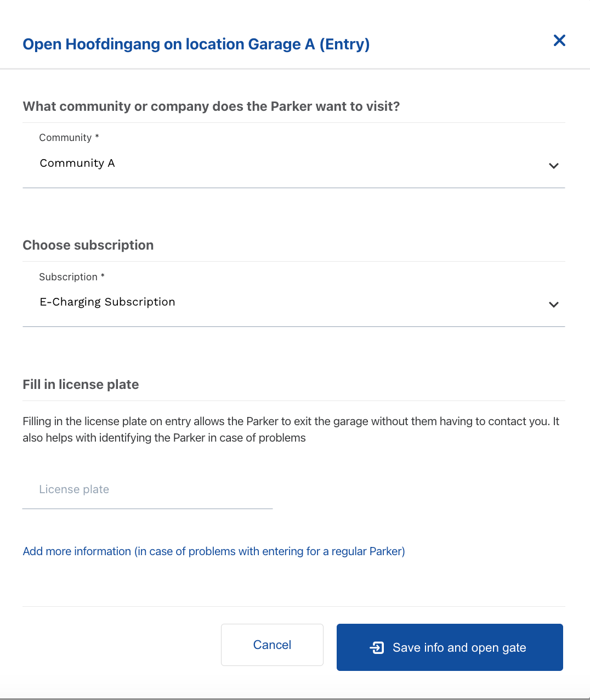Click the gate-entry icon on Save button

377,648
